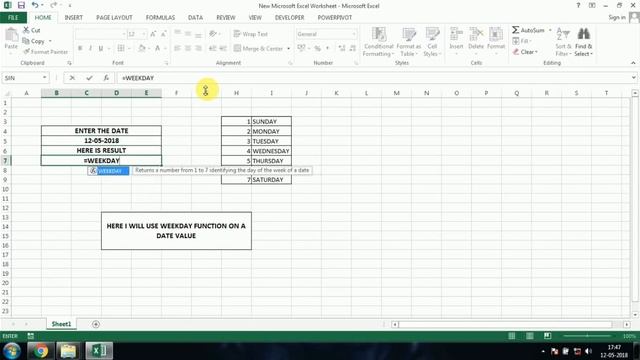Image resolution: width=640 pixels, height=360 pixels.
Task: Expand the formula bar with the chevron
Action: [x=633, y=78]
